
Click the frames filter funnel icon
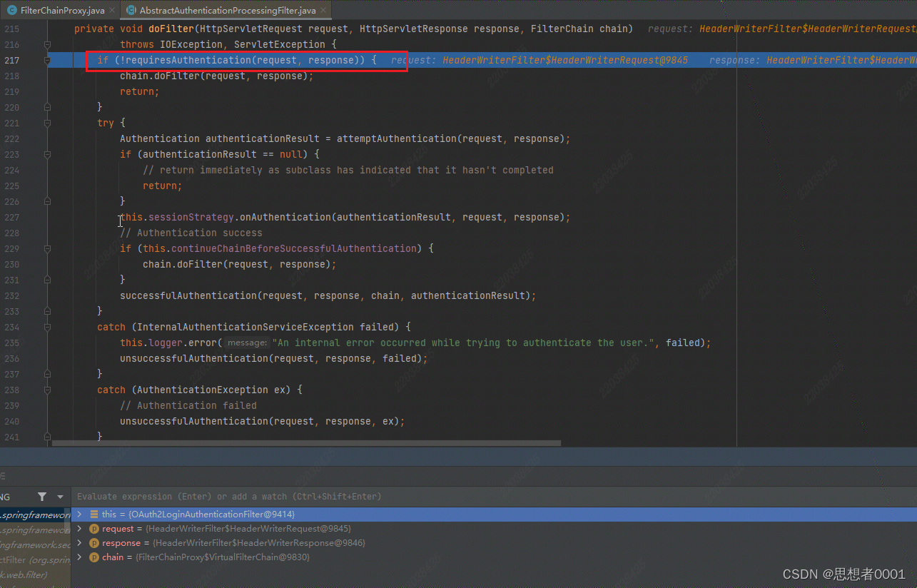[42, 497]
